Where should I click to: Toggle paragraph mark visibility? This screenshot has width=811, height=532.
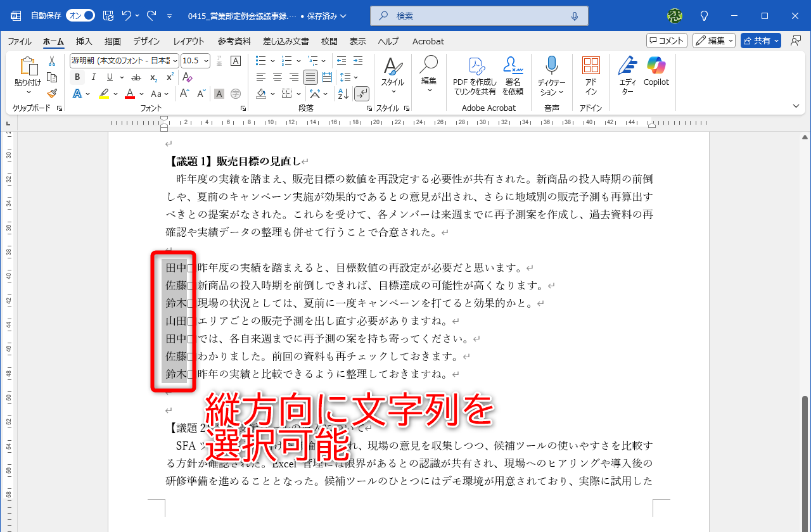click(x=362, y=94)
